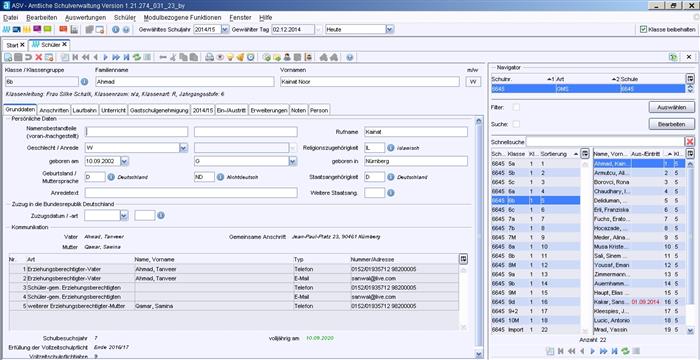Image resolution: width=700 pixels, height=360 pixels.
Task: Open dropdown showing value G
Action: coord(293,161)
